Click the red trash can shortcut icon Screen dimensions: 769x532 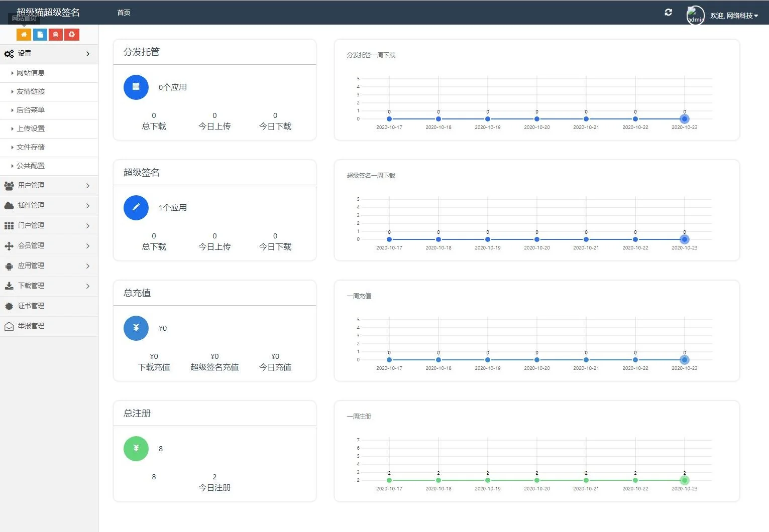pyautogui.click(x=56, y=35)
